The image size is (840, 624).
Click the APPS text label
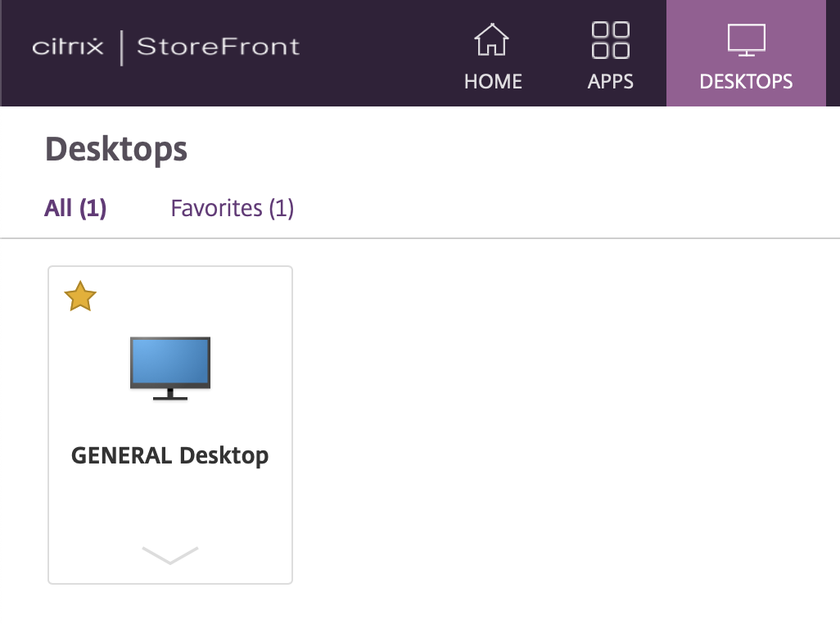(611, 82)
